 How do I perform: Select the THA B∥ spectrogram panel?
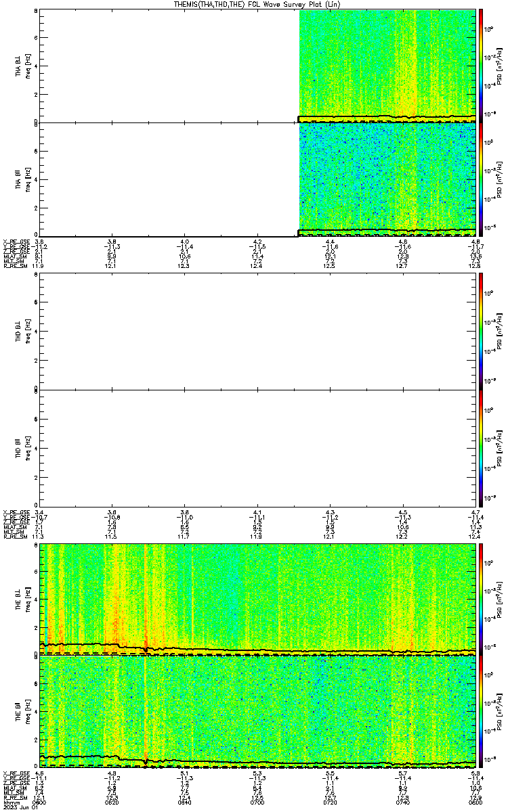pos(258,179)
